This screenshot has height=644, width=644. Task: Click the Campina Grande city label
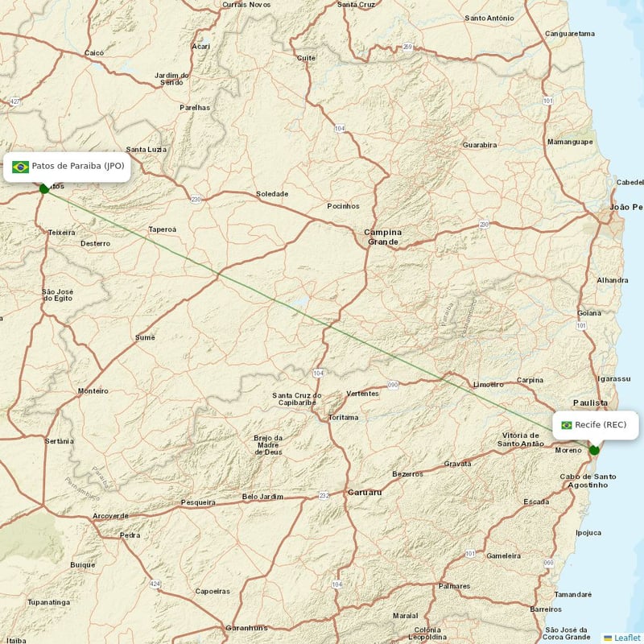point(383,237)
